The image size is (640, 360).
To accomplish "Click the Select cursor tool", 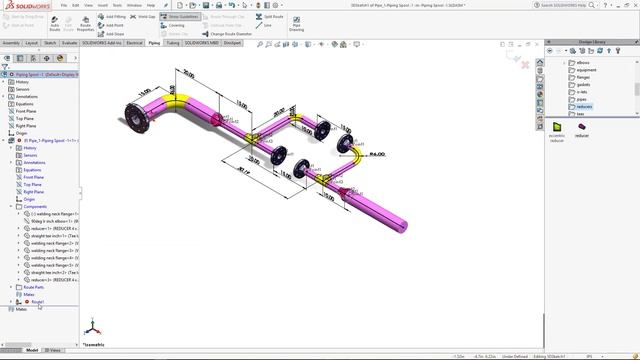I will pos(244,5).
